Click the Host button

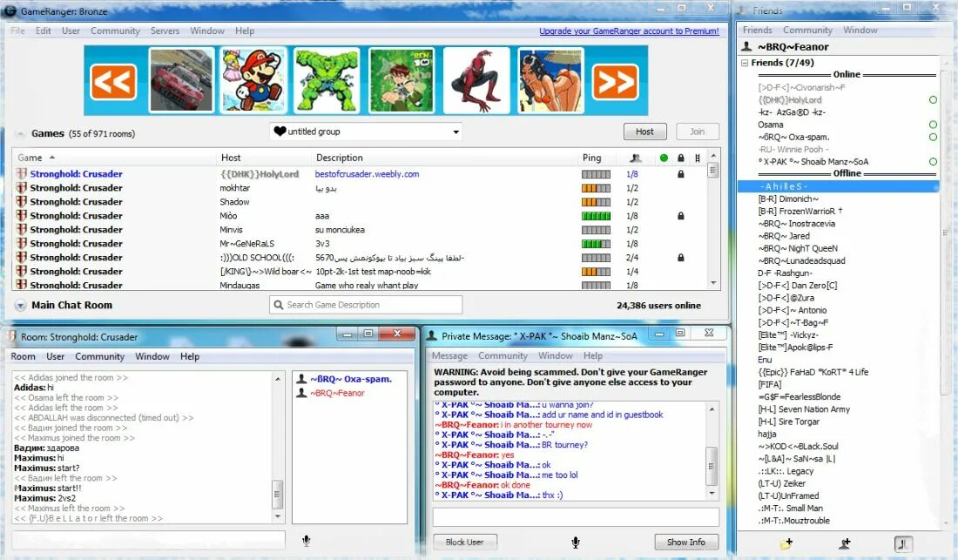(644, 132)
